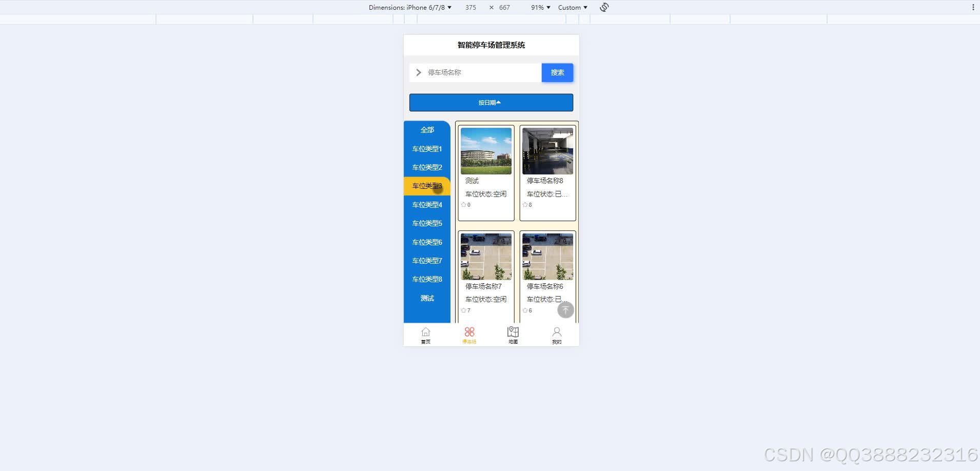
Task: Open the devtools three-dot more options menu
Action: [x=973, y=7]
